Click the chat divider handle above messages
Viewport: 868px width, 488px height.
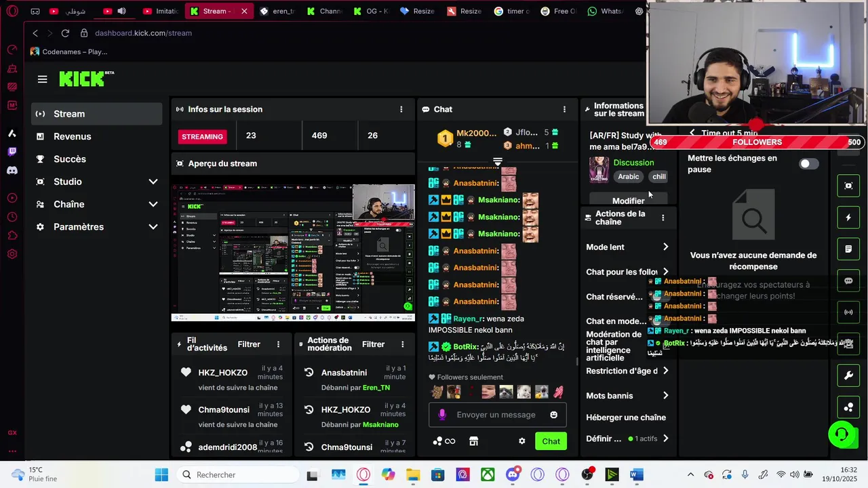pos(498,162)
